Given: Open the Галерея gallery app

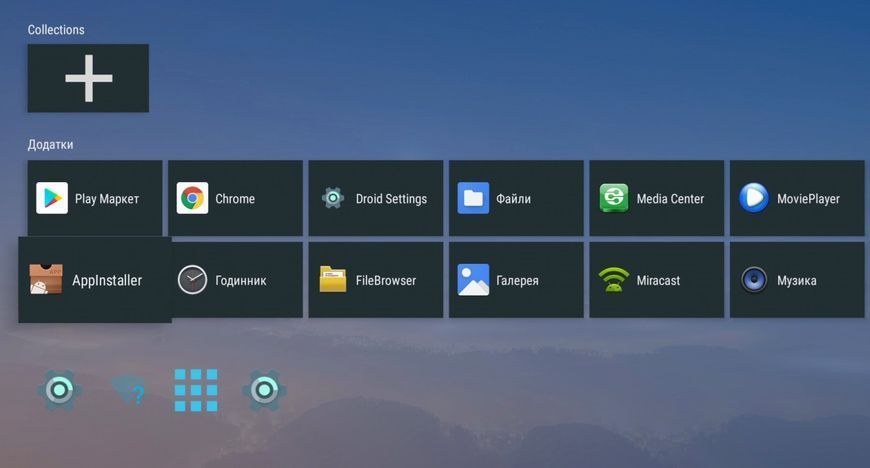Looking at the screenshot, I should click(x=516, y=280).
